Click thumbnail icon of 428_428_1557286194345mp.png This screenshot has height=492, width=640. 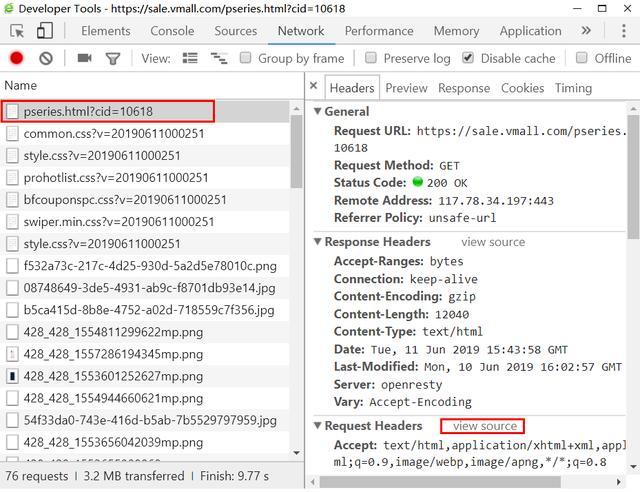pyautogui.click(x=13, y=354)
